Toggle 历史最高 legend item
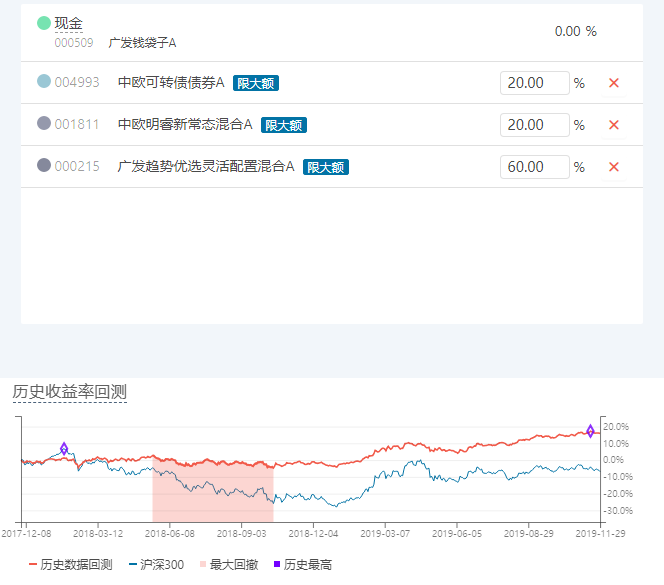Image resolution: width=664 pixels, height=585 pixels. 303,565
